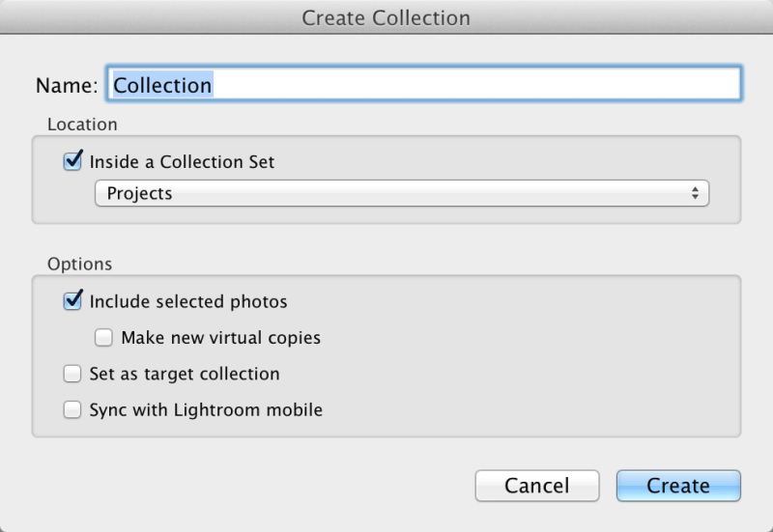
Task: Click the "Sync with Lightroom mobile" label text
Action: [x=206, y=409]
